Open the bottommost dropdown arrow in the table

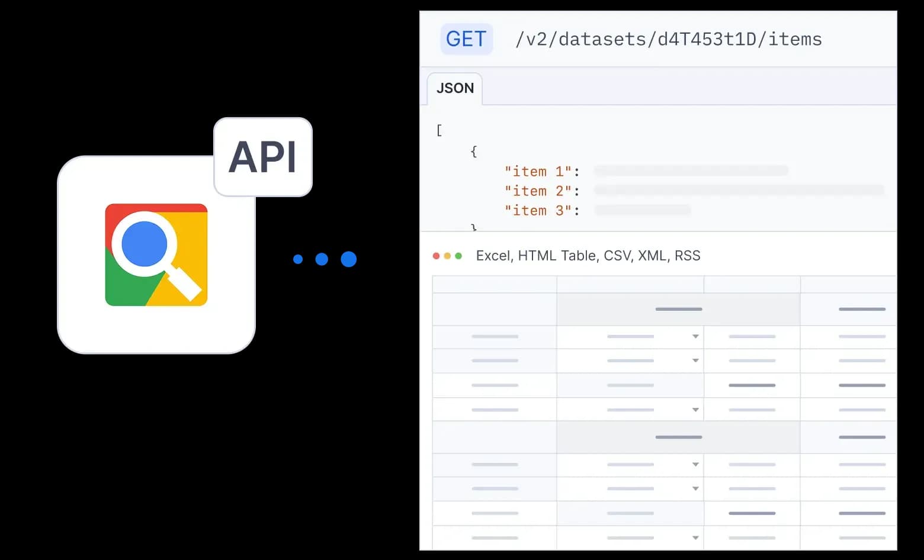(x=695, y=538)
